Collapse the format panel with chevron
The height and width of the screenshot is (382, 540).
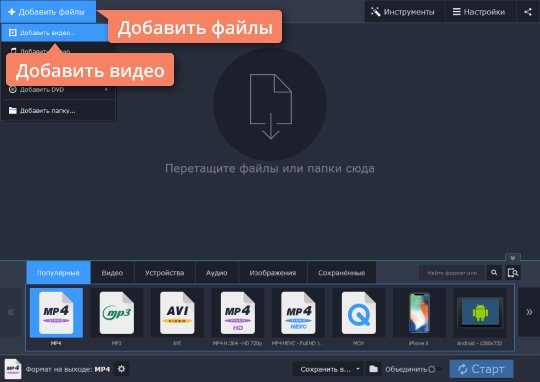[513, 258]
